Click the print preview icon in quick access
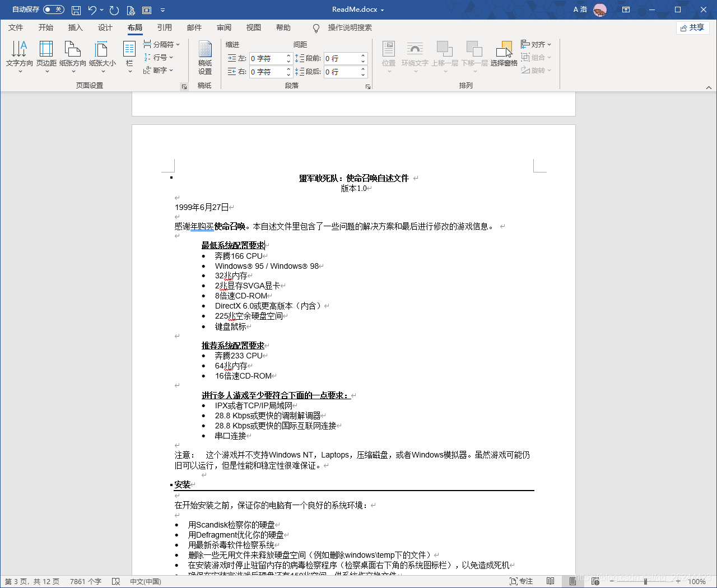The width and height of the screenshot is (717, 588). point(131,10)
